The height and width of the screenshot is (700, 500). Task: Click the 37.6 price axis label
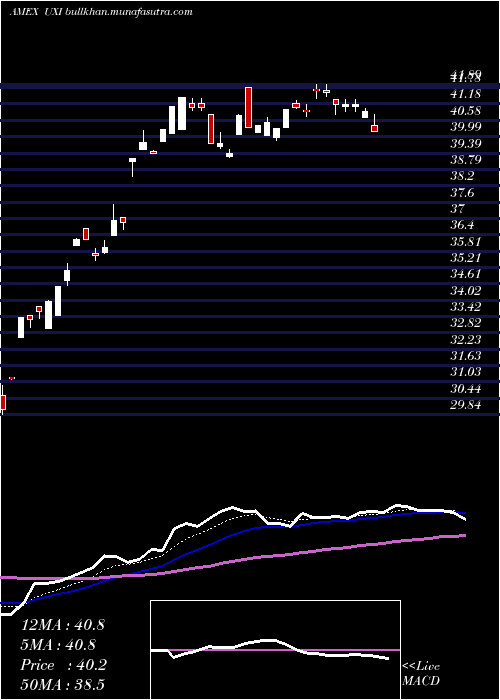[462, 192]
